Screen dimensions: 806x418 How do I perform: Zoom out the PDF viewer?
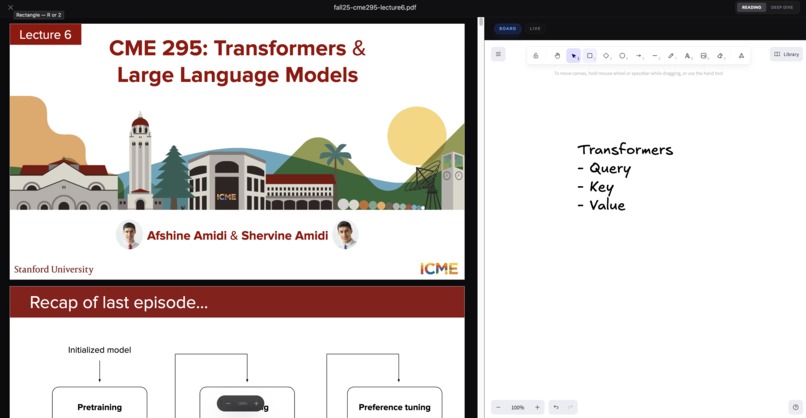[x=228, y=404]
